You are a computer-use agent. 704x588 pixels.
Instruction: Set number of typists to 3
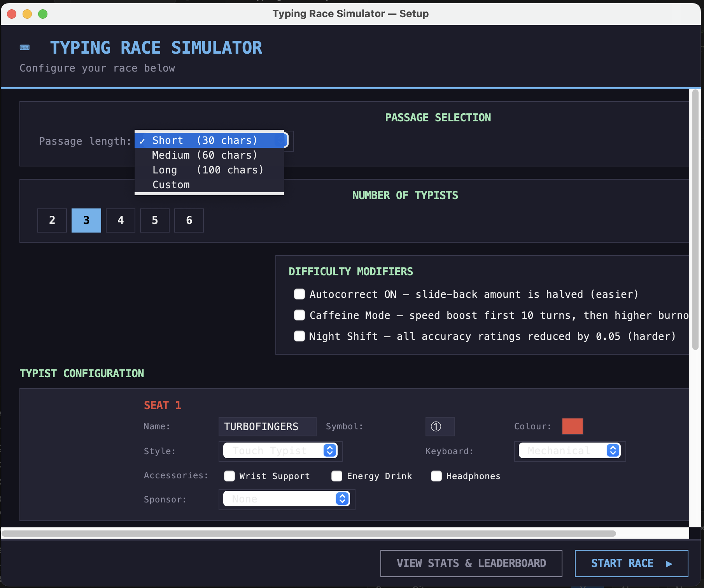[86, 220]
